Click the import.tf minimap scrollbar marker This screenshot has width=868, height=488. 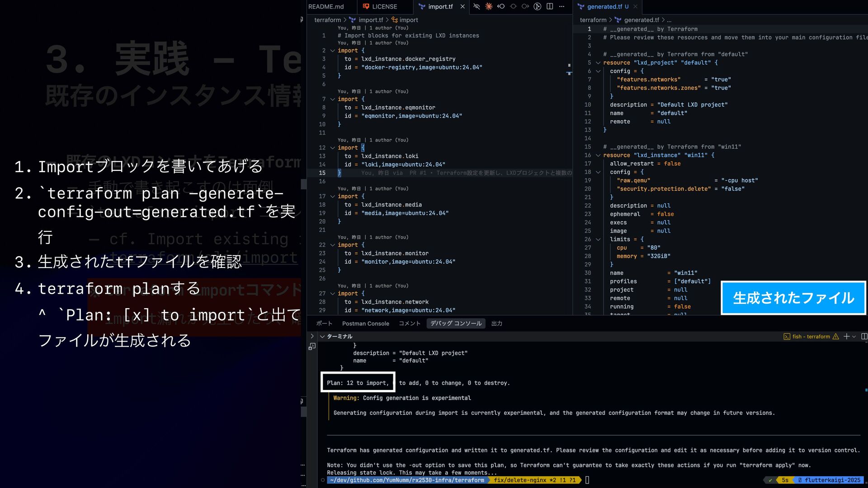coord(569,73)
